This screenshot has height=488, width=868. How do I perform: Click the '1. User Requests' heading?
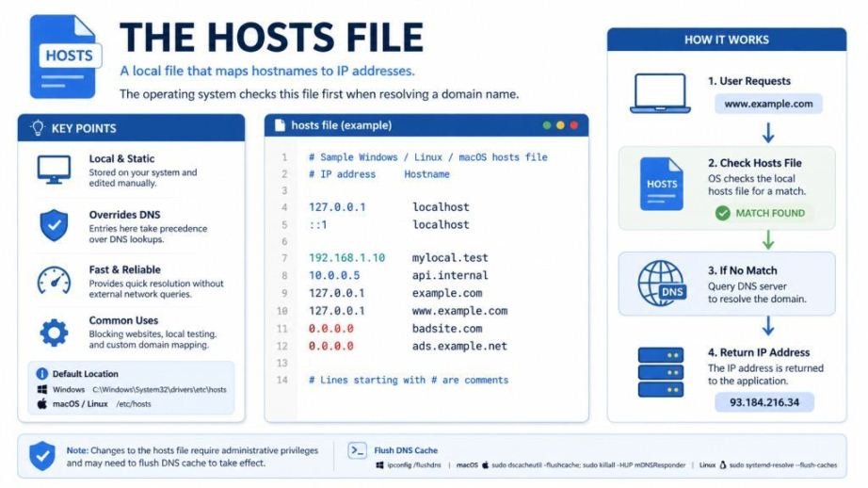(x=749, y=81)
